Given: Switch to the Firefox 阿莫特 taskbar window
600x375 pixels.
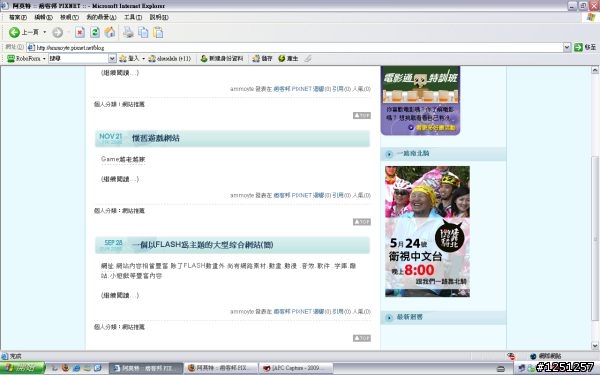Looking at the screenshot, I should coord(221,368).
